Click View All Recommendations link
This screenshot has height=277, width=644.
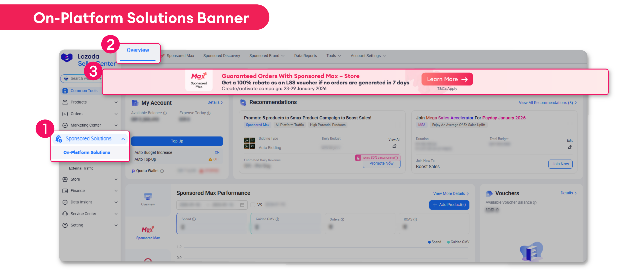pos(547,103)
